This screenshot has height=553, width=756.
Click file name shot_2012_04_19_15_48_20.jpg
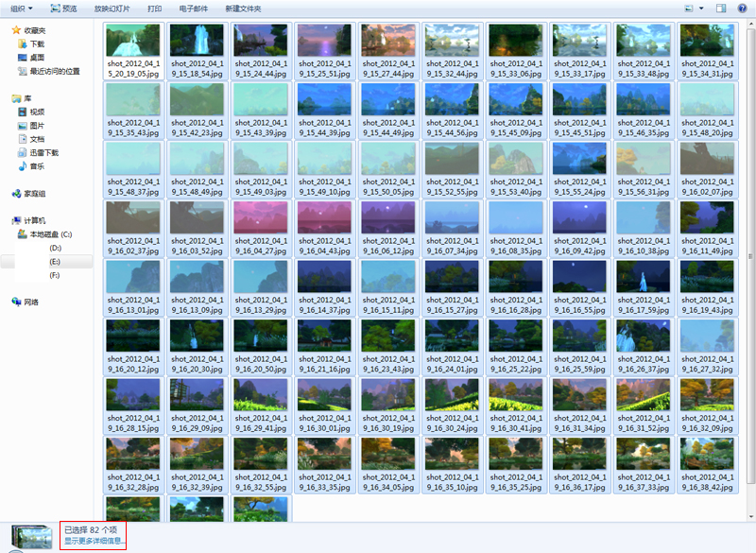pos(707,128)
